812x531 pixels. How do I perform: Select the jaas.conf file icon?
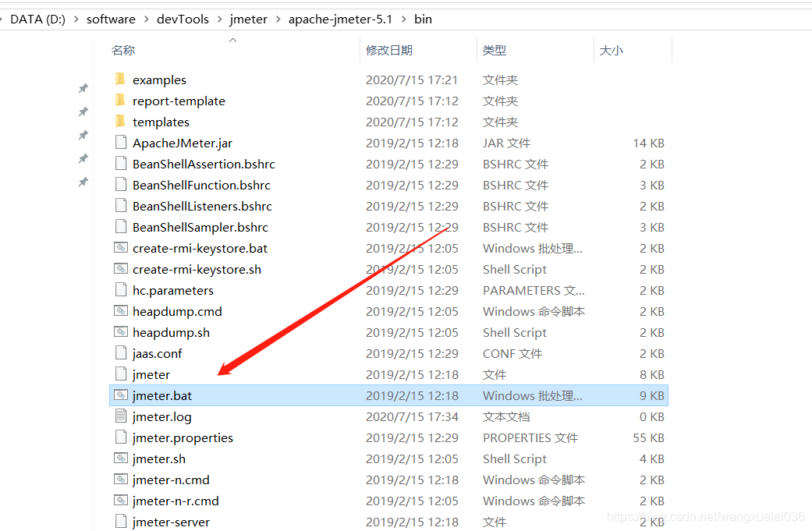121,353
